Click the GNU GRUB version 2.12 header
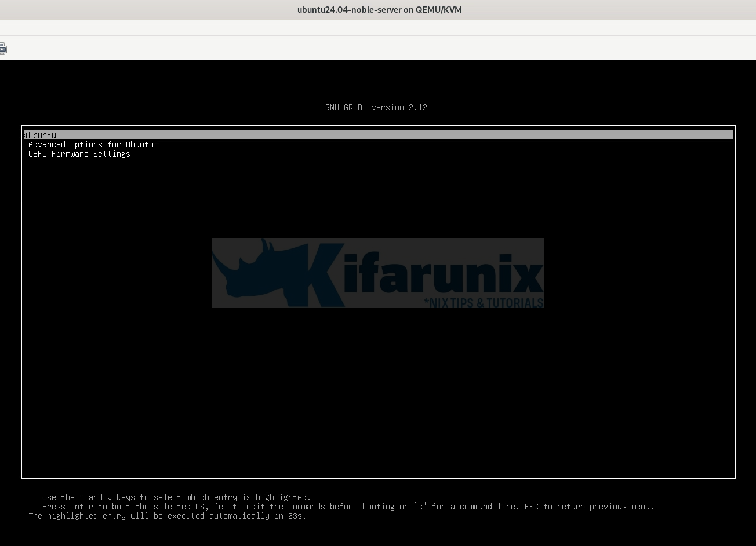 tap(376, 107)
